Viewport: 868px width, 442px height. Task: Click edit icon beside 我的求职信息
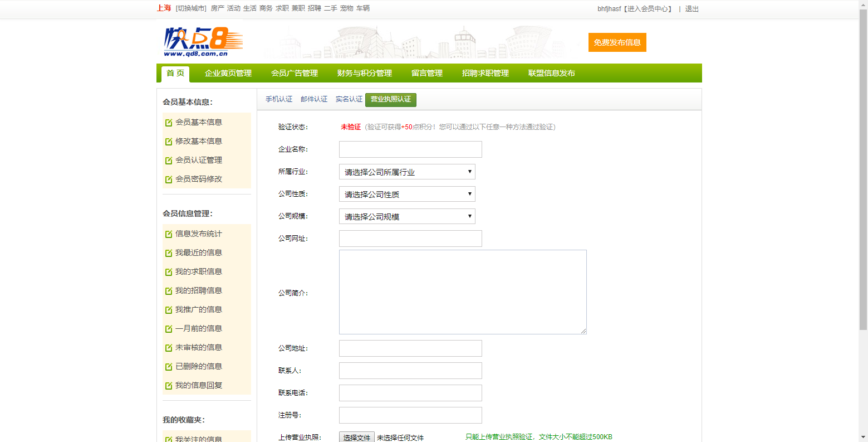[x=169, y=272]
